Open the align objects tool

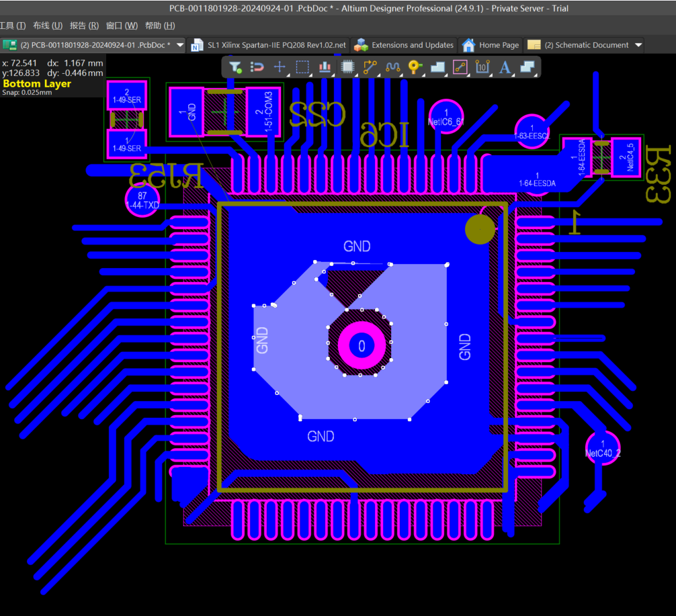tap(325, 67)
